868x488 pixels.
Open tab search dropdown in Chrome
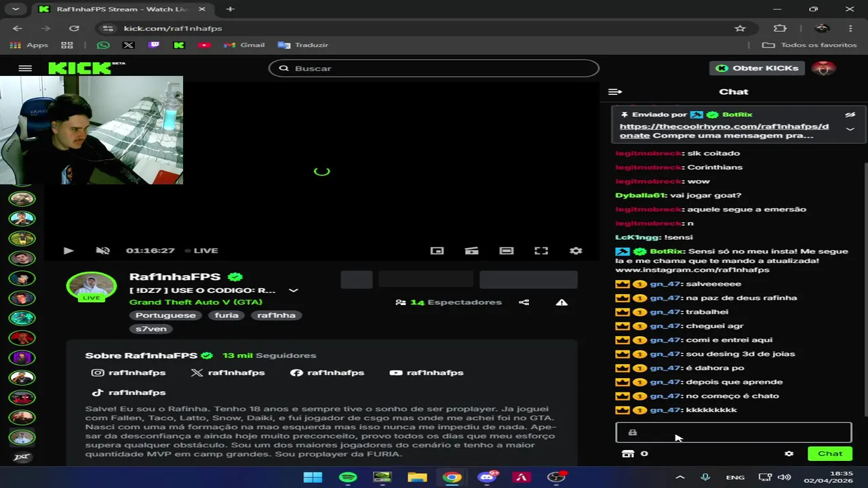click(x=15, y=9)
